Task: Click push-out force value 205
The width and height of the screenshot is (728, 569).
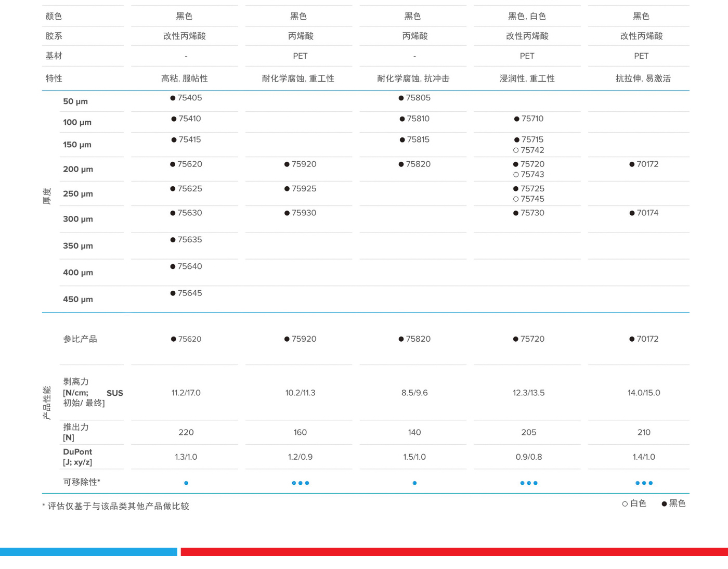Action: point(529,432)
